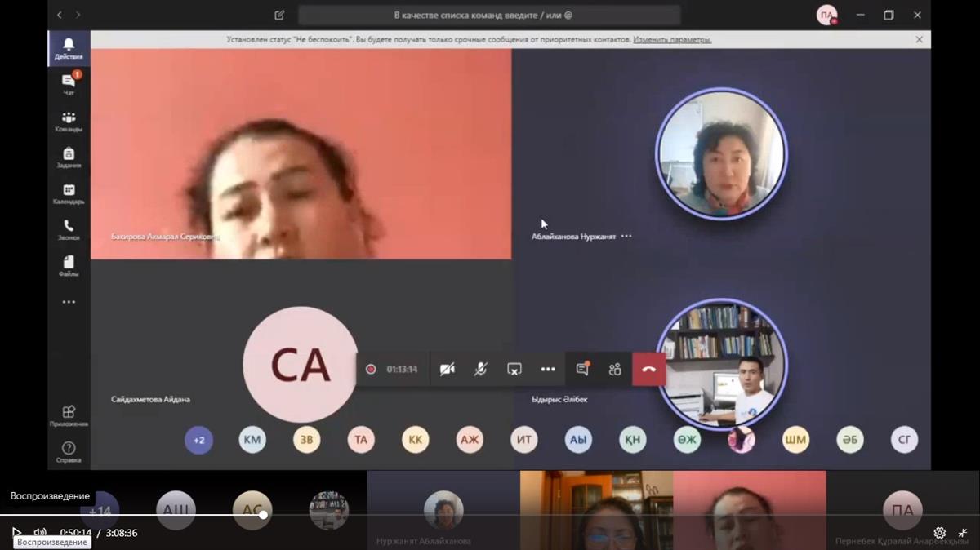
Task: Open the share screen tray
Action: click(x=514, y=370)
